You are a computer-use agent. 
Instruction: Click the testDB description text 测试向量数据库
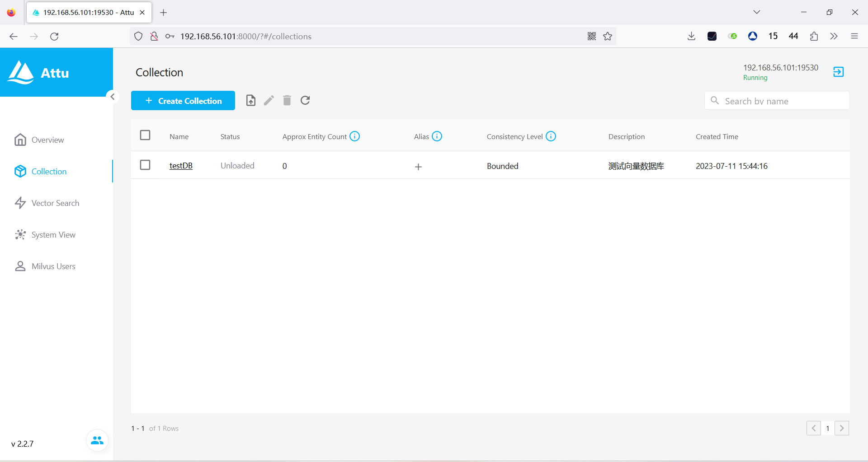pos(636,166)
